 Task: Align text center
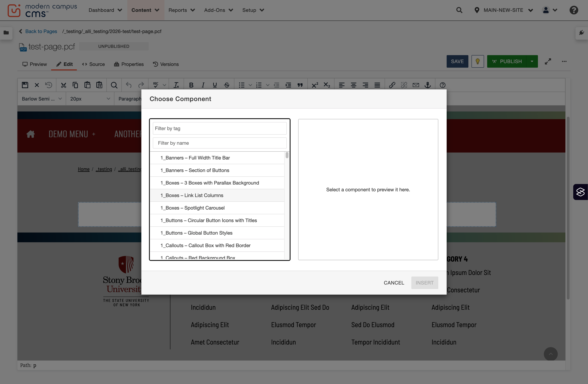coord(353,85)
